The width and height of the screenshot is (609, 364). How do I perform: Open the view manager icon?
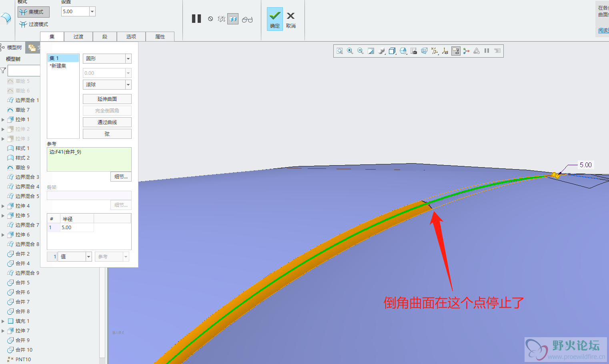pyautogui.click(x=403, y=51)
